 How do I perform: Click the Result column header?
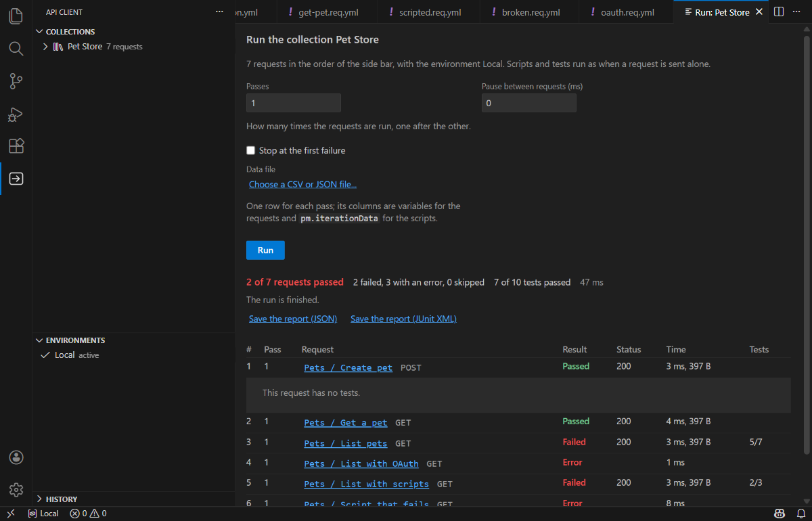tap(575, 350)
